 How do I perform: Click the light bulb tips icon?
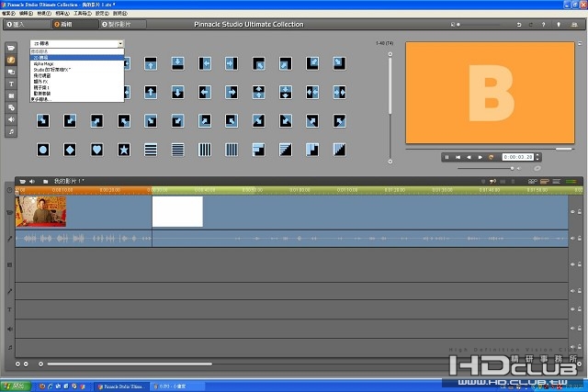tap(559, 25)
